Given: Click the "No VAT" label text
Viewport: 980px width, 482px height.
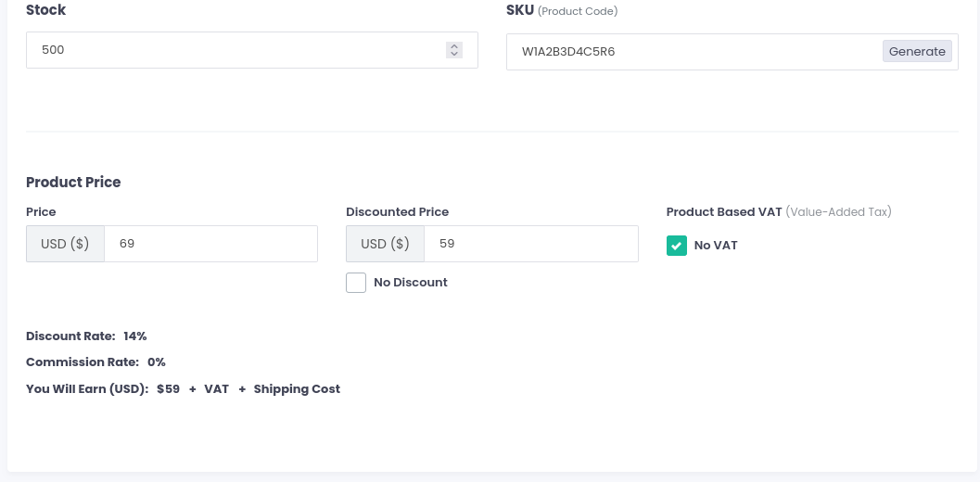Looking at the screenshot, I should coord(716,246).
